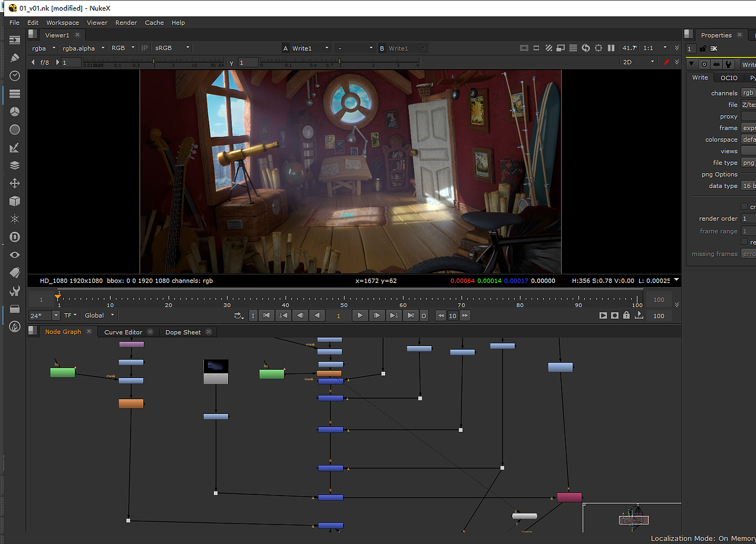Open the File menu
This screenshot has width=756, height=544.
pos(15,22)
